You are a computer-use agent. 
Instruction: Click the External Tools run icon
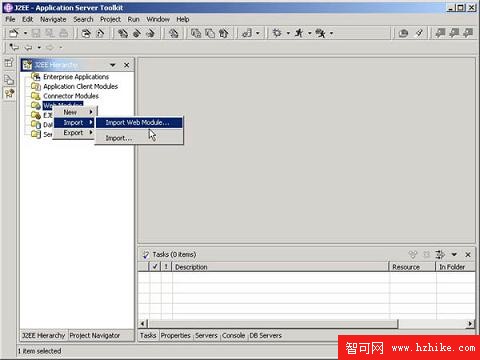click(x=320, y=33)
